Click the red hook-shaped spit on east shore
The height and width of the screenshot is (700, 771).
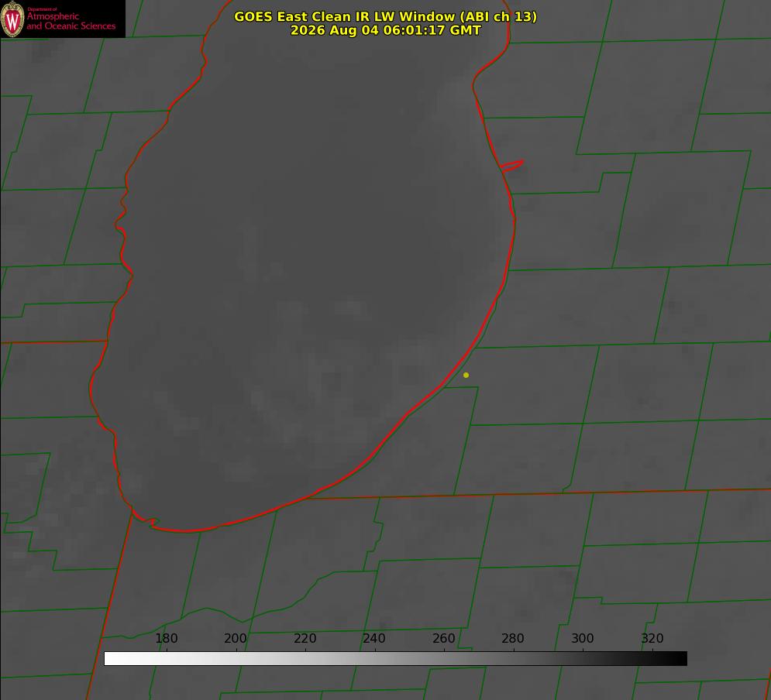511,166
